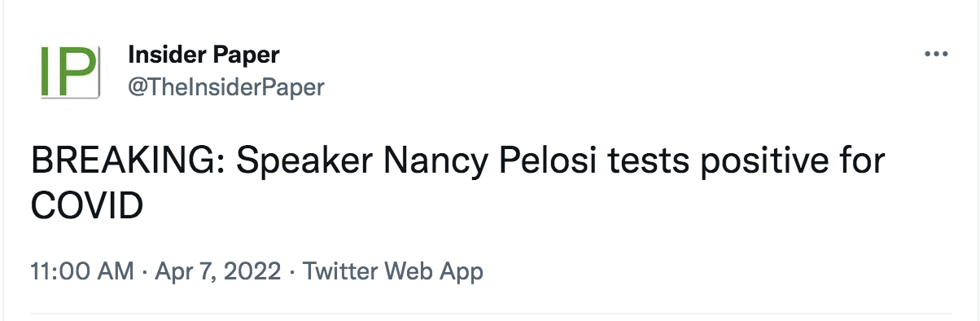980x321 pixels.
Task: Open the Twitter Web App source link
Action: click(393, 271)
